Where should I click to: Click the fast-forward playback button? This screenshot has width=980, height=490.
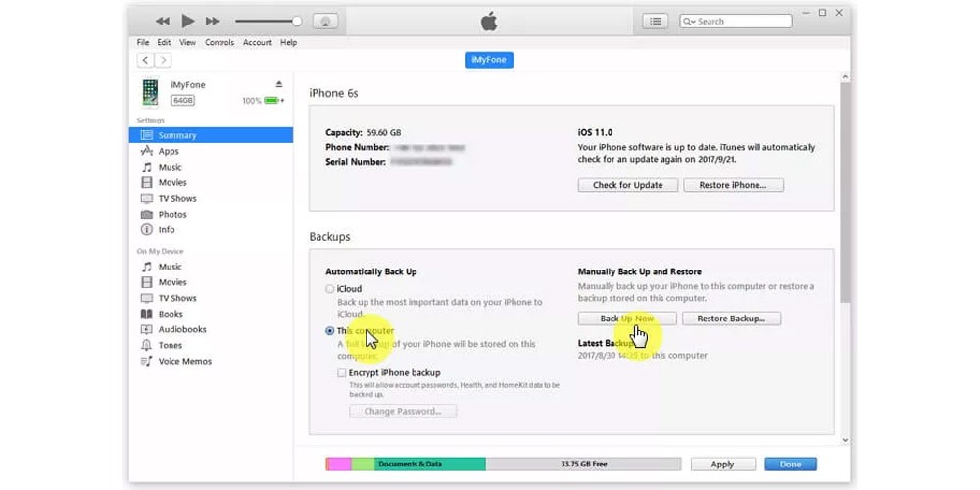pos(213,22)
